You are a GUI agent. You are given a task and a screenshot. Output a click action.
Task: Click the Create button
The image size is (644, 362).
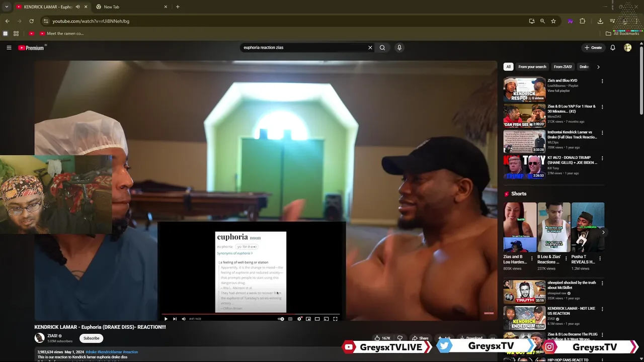[x=593, y=48]
